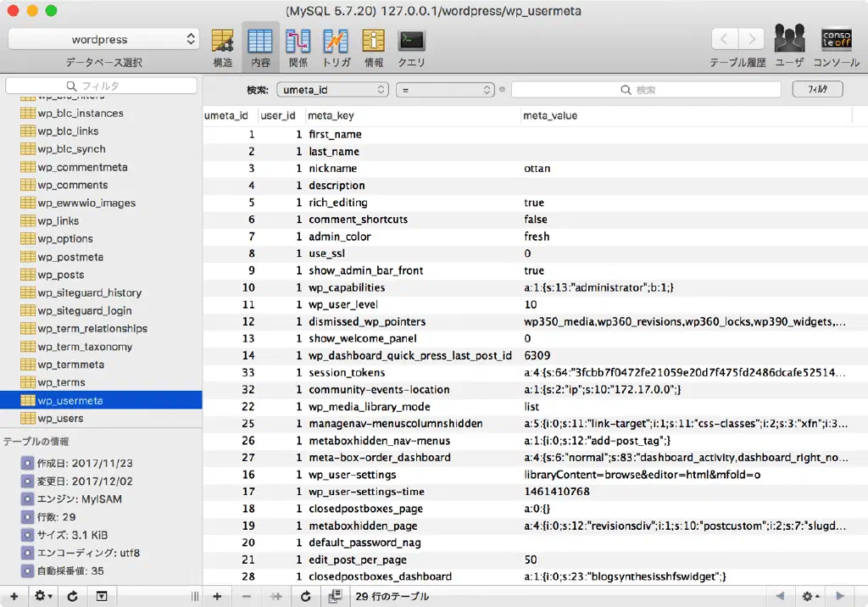Open the "=" comparison operator dropdown

pos(444,90)
